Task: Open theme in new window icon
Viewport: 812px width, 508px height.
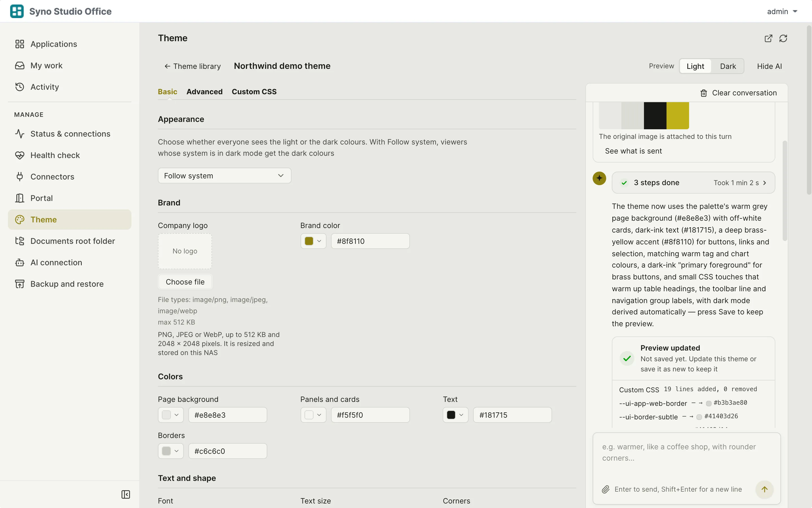Action: (768, 38)
